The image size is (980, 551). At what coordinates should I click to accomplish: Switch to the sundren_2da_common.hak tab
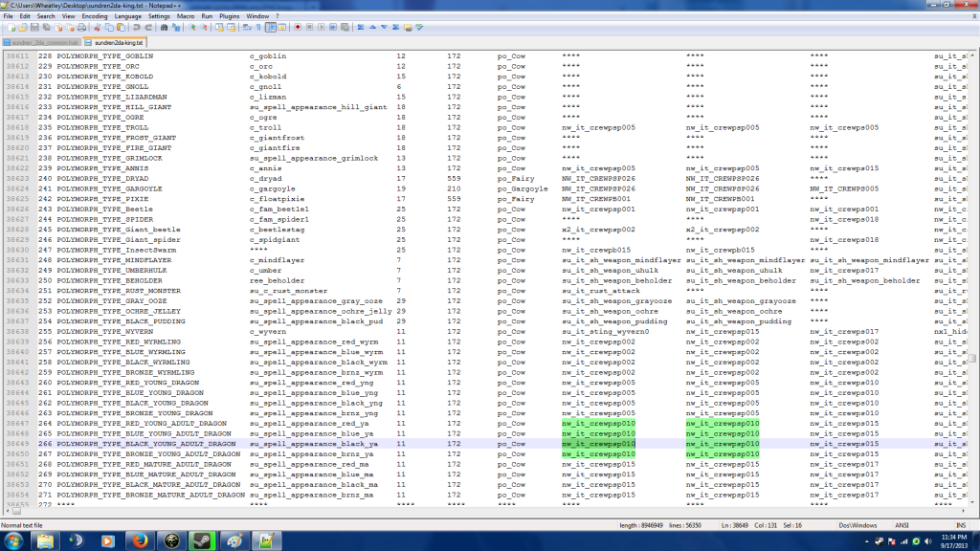pos(40,42)
